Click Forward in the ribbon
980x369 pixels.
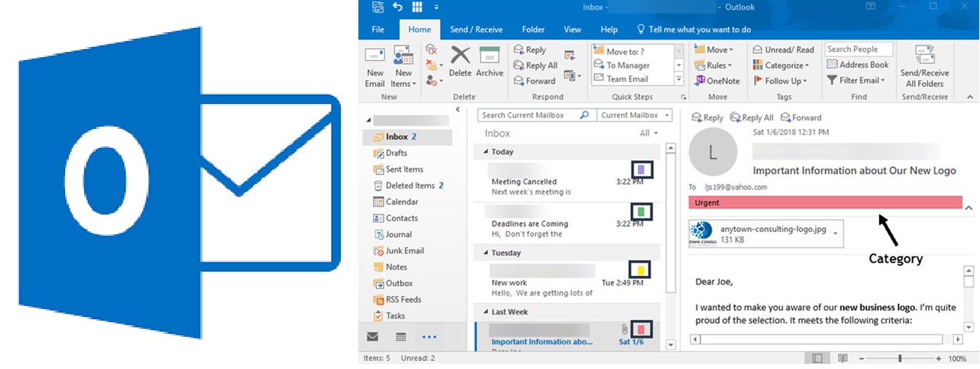534,81
